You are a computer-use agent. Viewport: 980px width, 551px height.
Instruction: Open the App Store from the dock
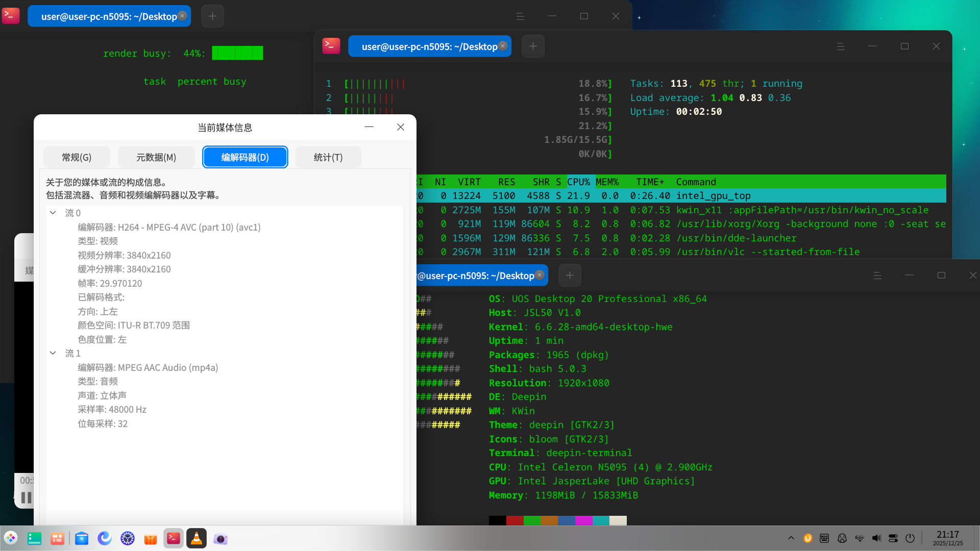click(151, 538)
